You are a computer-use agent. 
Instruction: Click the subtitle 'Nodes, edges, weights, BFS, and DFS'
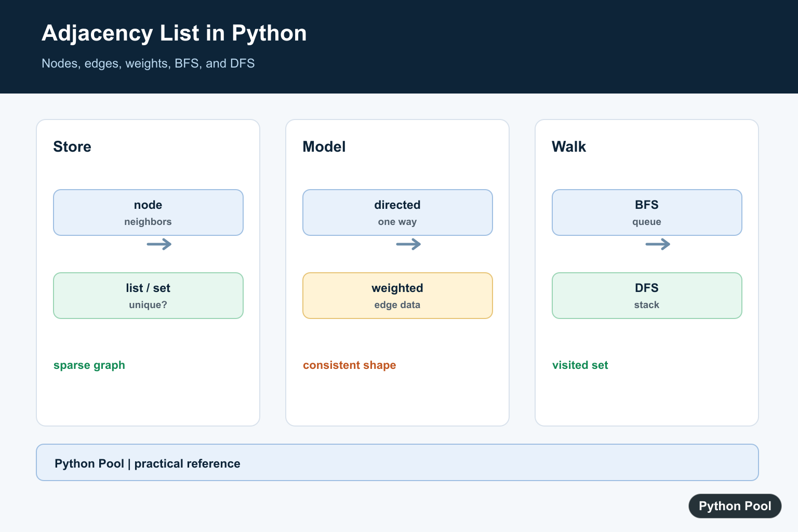[148, 63]
